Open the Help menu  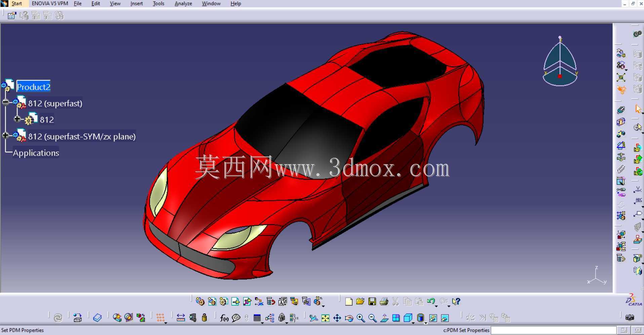coord(236,3)
